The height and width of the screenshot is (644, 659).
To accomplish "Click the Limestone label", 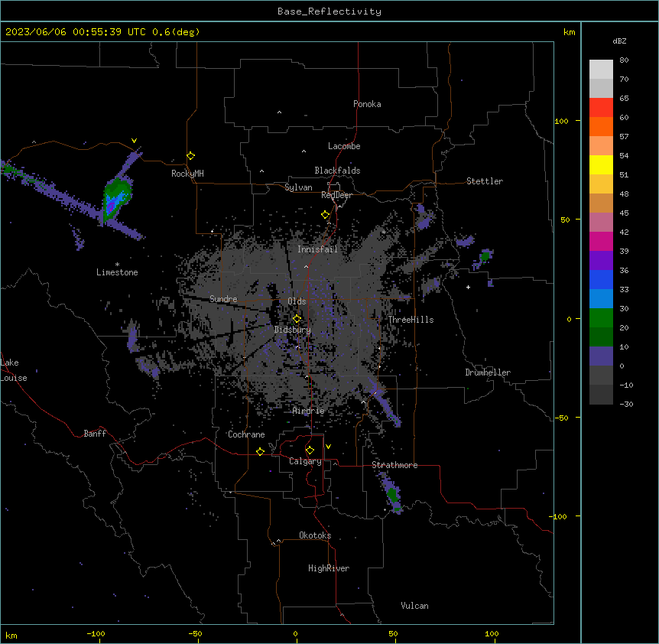I will (117, 272).
